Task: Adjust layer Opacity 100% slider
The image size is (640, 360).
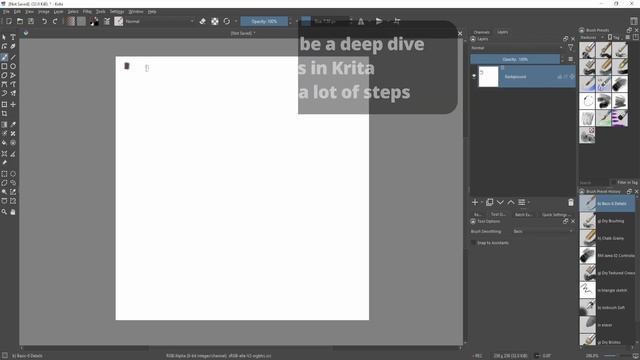Action: [515, 59]
